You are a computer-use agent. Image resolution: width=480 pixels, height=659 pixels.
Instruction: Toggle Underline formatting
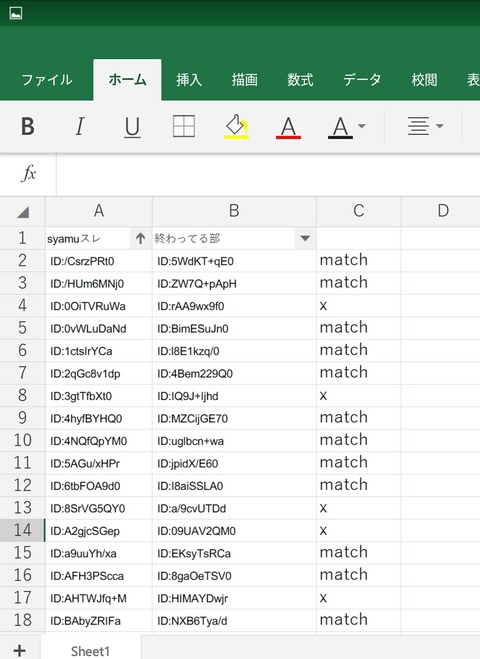132,127
